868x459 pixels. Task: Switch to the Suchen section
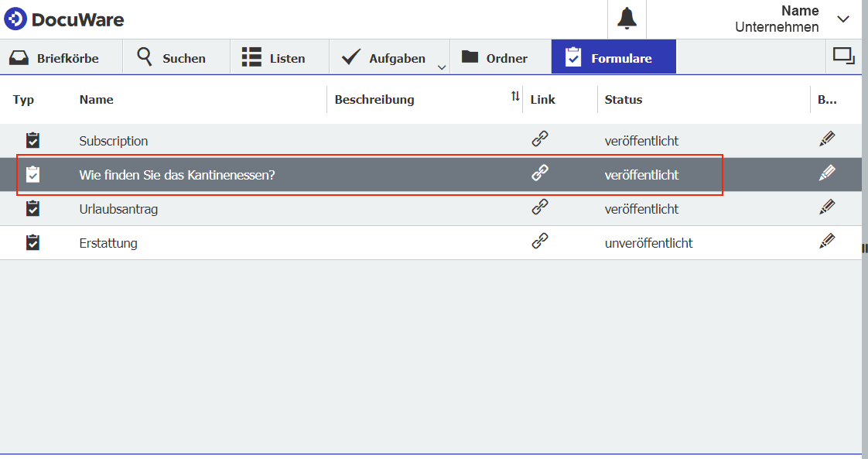point(176,57)
